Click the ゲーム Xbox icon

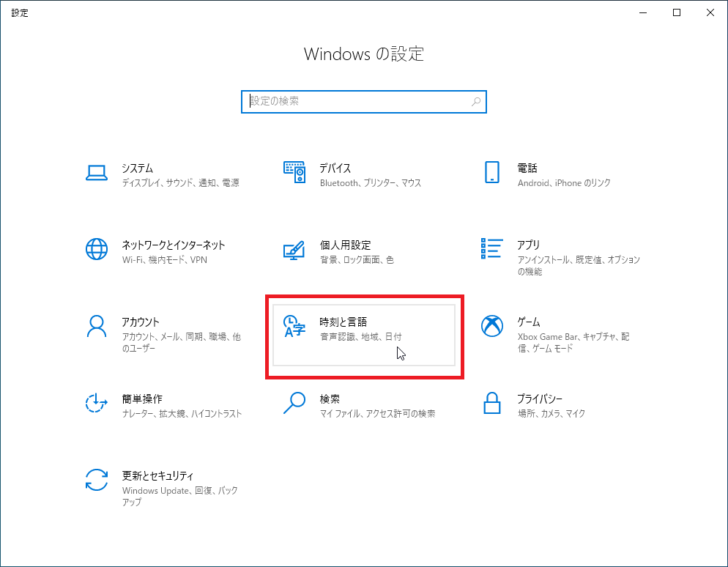pos(491,326)
